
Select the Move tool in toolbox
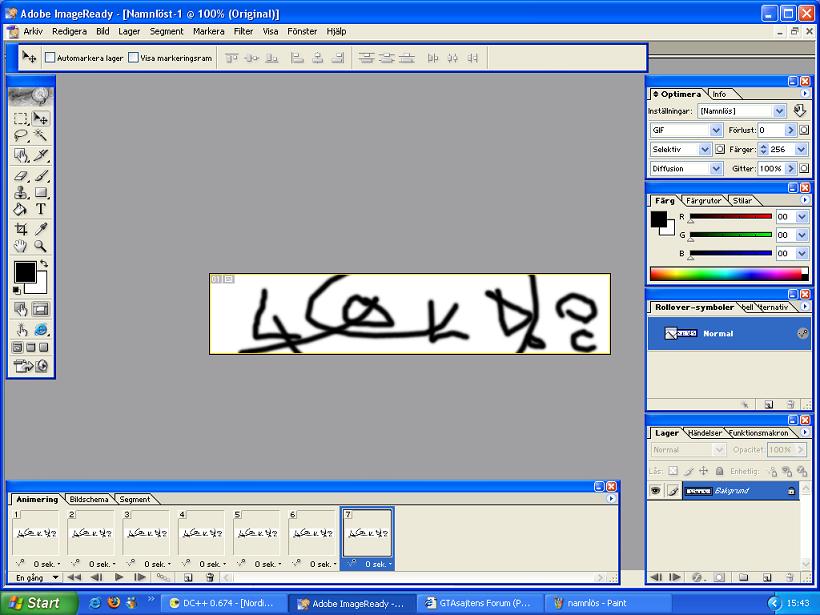pyautogui.click(x=40, y=119)
